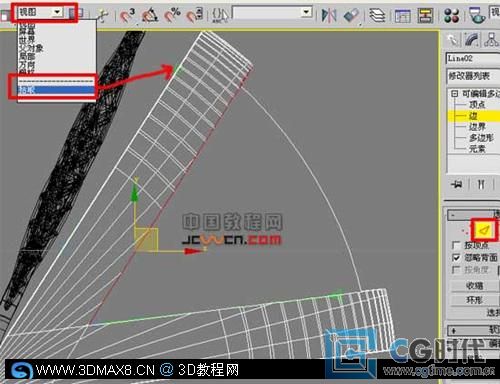This screenshot has width=500, height=384.
Task: Click the Mirror tool icon
Action: tap(329, 15)
